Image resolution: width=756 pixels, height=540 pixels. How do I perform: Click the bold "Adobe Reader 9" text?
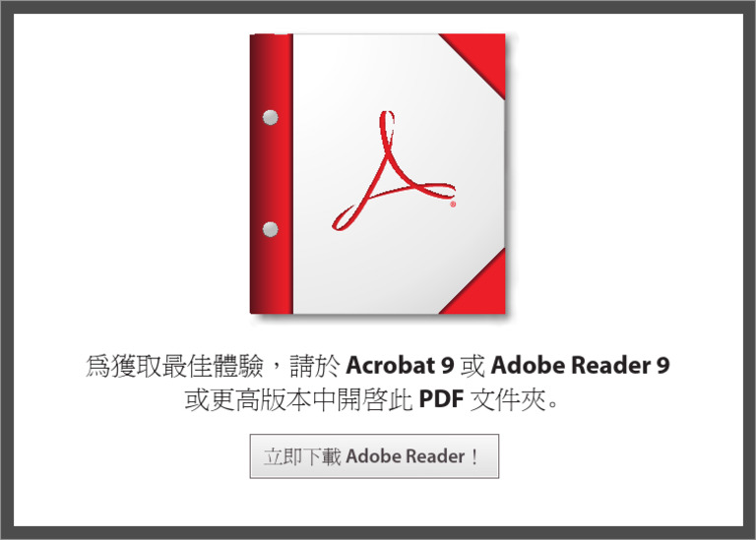[x=581, y=365]
